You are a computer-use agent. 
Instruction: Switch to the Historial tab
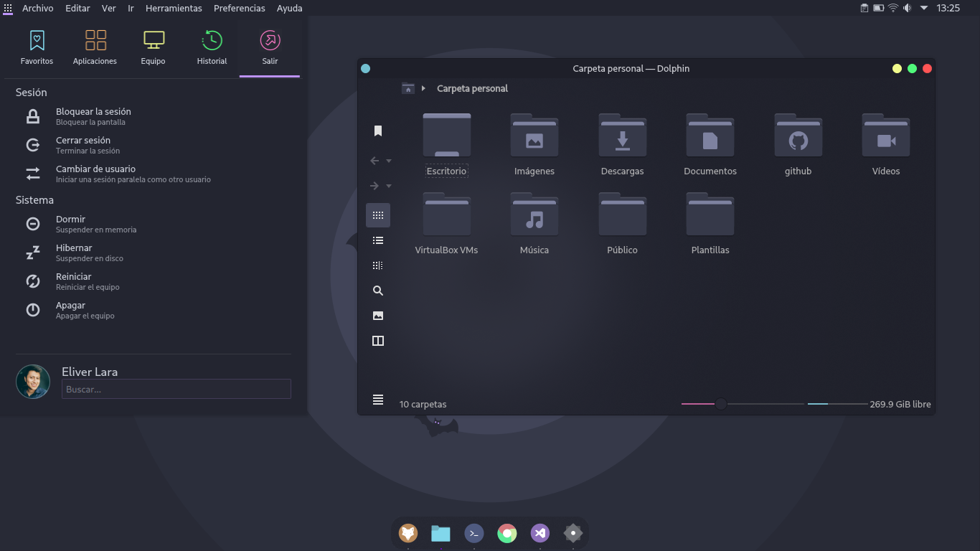[x=212, y=48]
